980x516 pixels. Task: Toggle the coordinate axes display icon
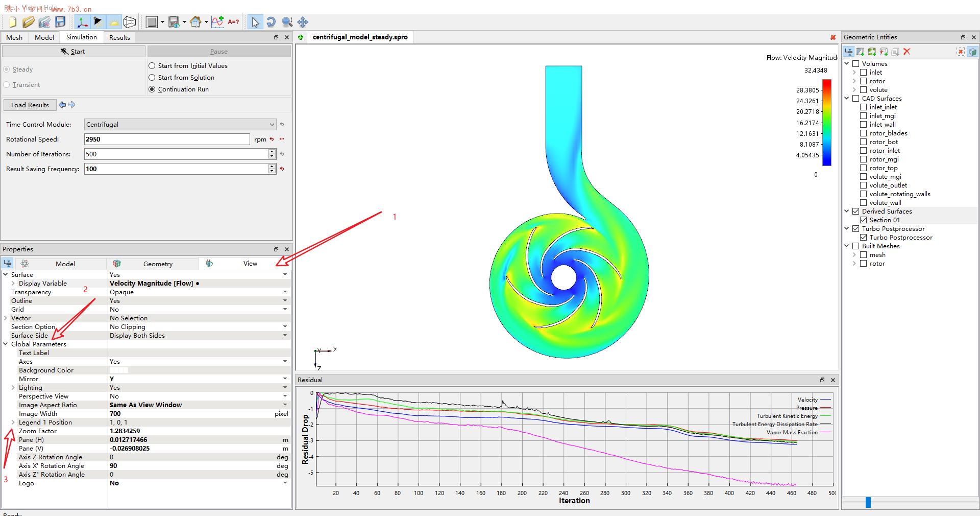82,22
